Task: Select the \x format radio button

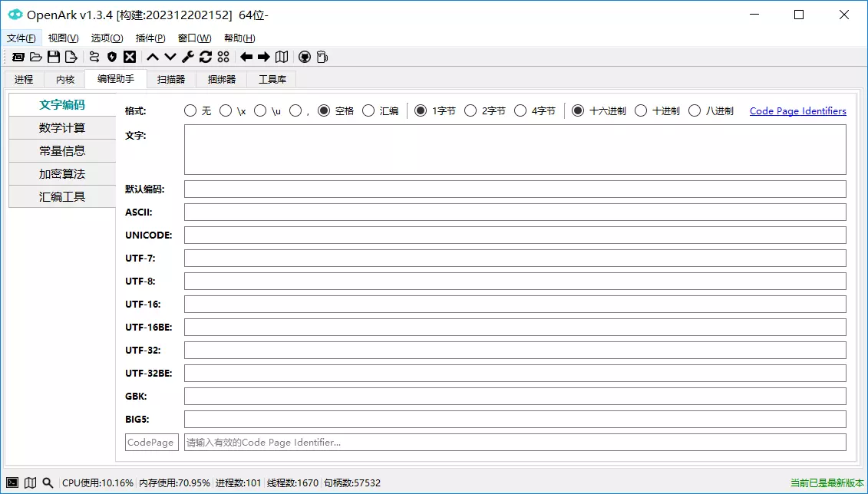Action: pyautogui.click(x=226, y=110)
